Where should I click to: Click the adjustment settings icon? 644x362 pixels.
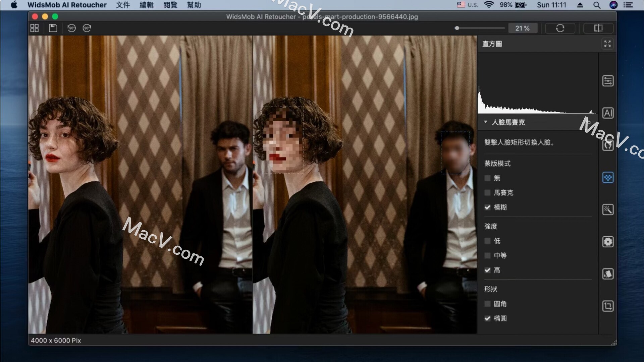607,81
